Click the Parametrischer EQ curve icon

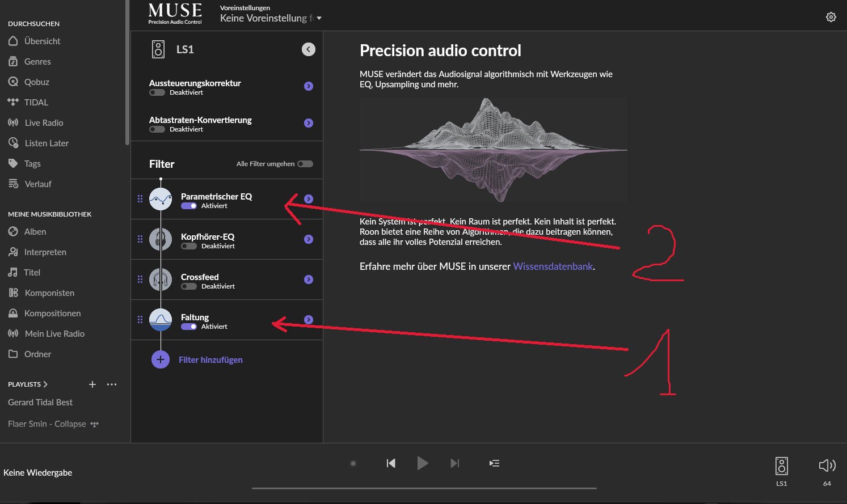pyautogui.click(x=161, y=199)
